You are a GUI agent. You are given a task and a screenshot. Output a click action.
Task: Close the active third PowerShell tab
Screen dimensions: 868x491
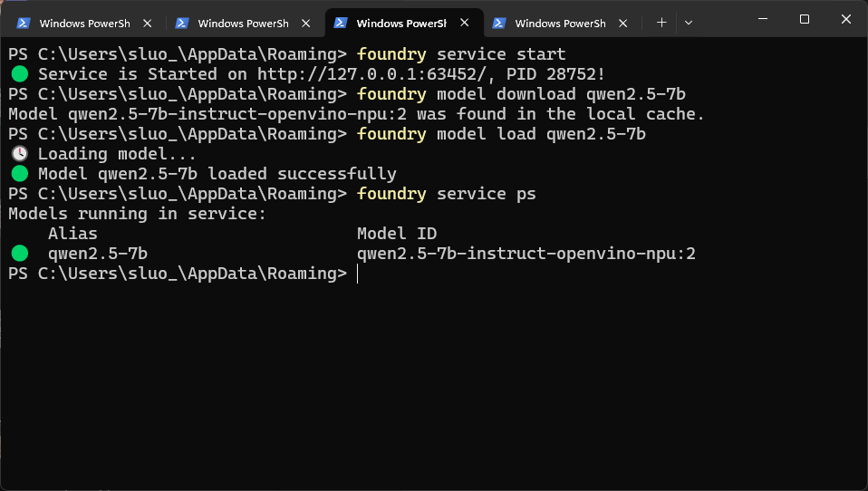[465, 23]
